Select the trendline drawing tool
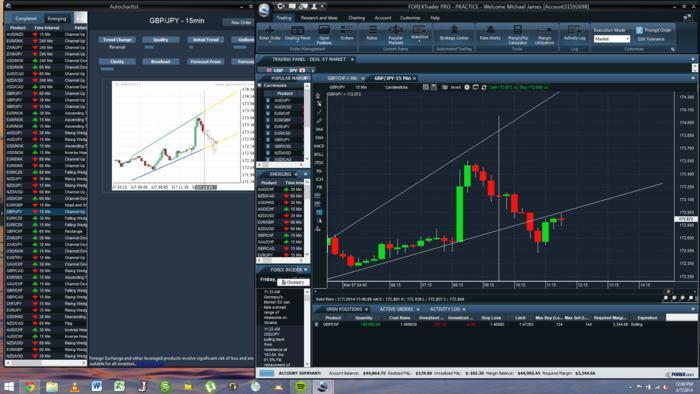 [319, 112]
